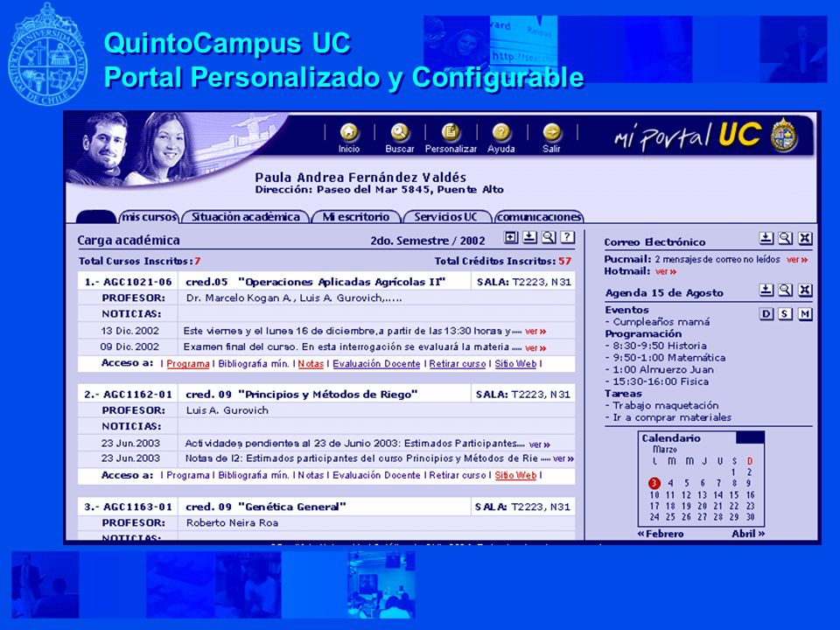Click course code AGC1162-01
The width and height of the screenshot is (840, 630).
point(137,395)
